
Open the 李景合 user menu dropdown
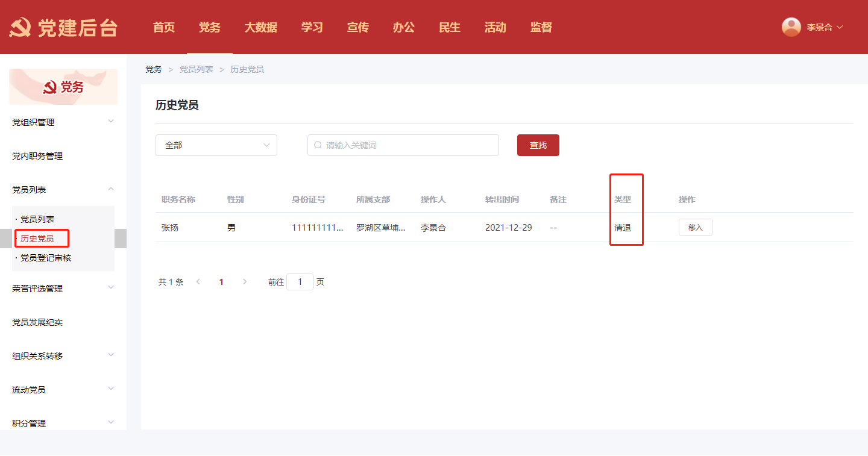tap(824, 27)
